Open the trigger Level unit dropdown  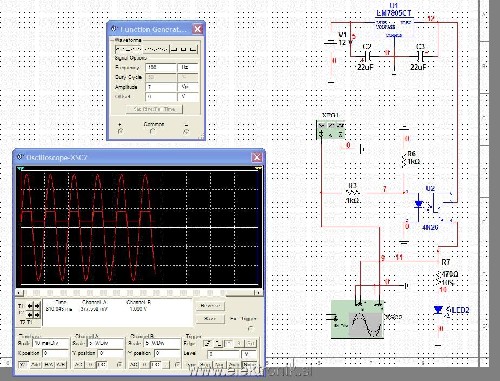point(249,354)
